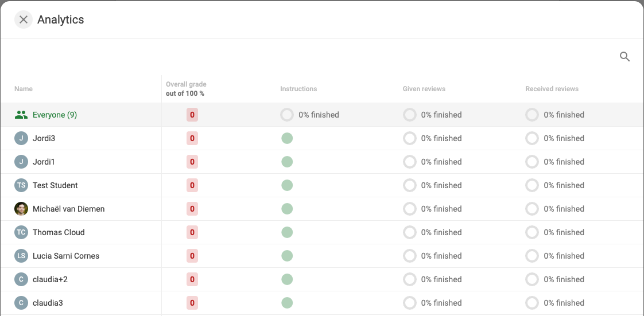Close the Analytics panel

24,19
